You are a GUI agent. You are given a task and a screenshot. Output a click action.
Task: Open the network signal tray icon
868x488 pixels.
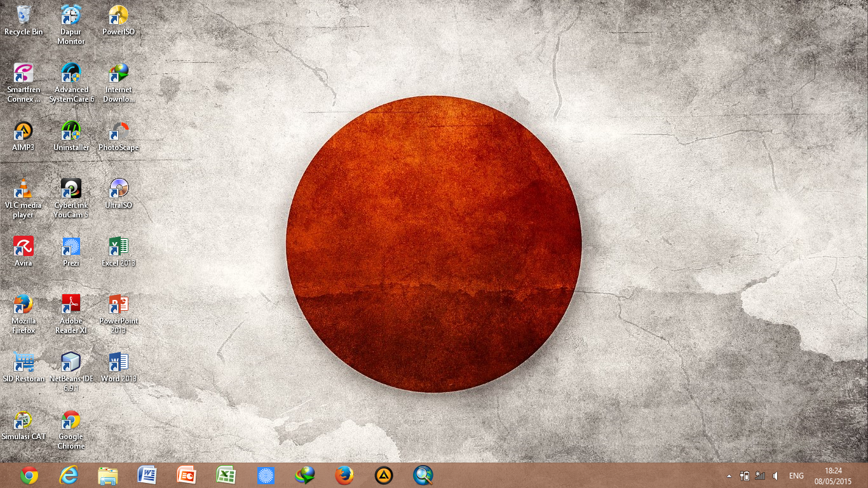[x=760, y=475]
